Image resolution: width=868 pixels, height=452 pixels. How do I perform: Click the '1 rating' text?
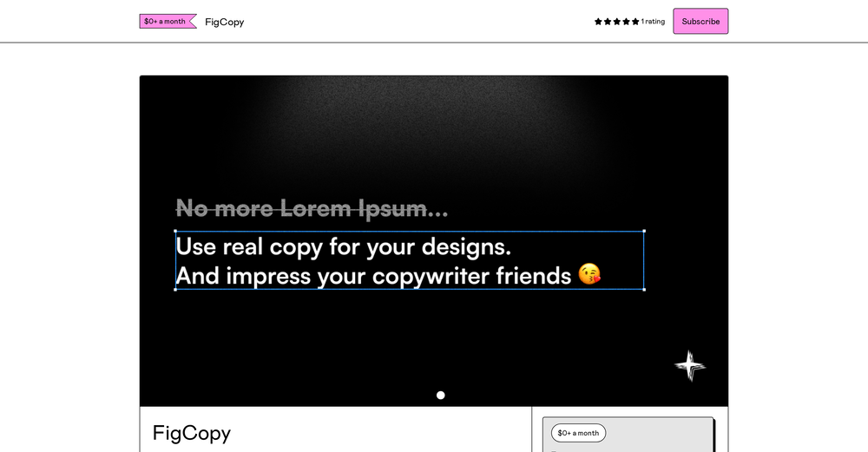point(653,22)
